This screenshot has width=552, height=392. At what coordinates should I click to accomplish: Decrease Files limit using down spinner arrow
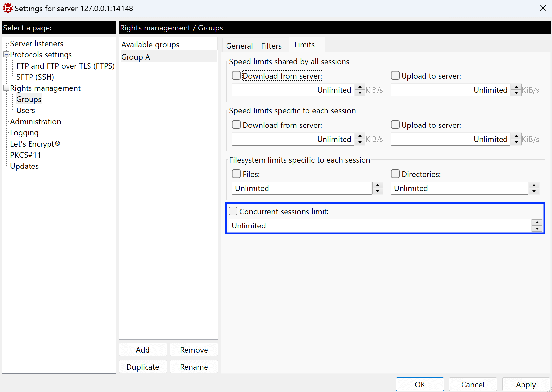point(378,191)
